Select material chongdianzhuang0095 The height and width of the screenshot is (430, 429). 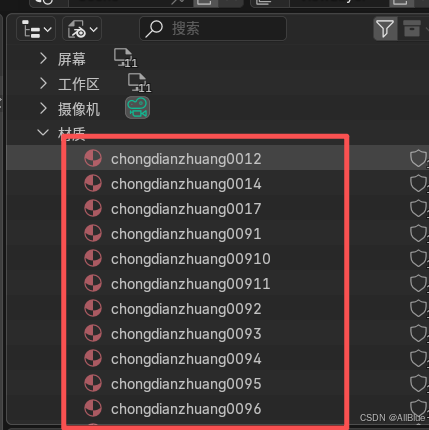186,384
